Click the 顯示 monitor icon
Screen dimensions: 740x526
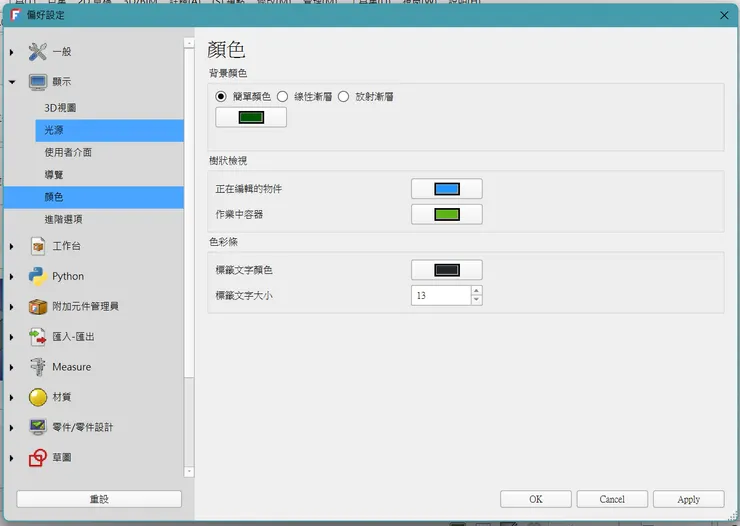[37, 82]
